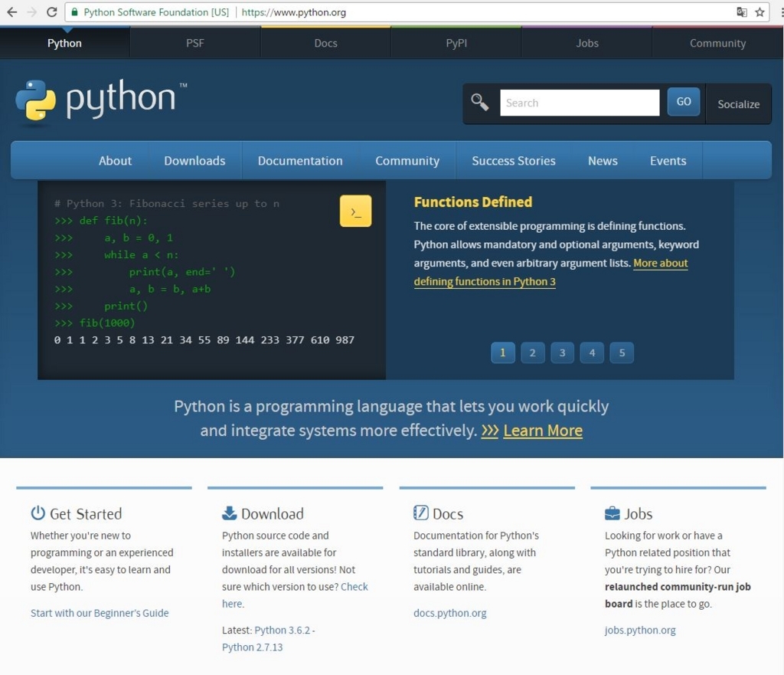
Task: Open the Python 2.7.13 download link
Action: tap(252, 647)
